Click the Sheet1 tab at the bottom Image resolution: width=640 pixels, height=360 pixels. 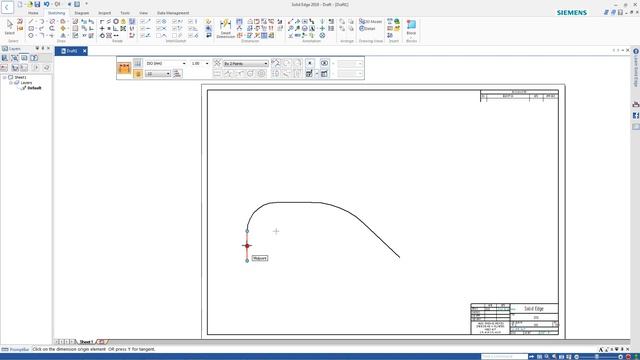point(86,342)
